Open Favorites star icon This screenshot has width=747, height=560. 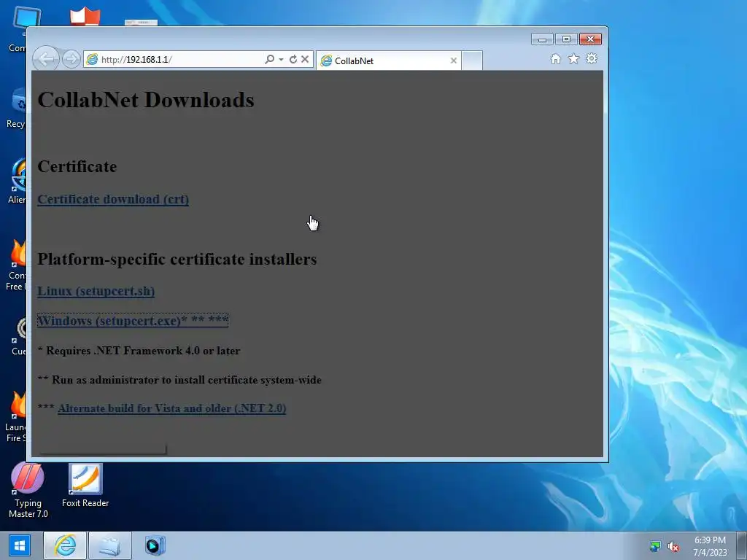[x=573, y=58]
